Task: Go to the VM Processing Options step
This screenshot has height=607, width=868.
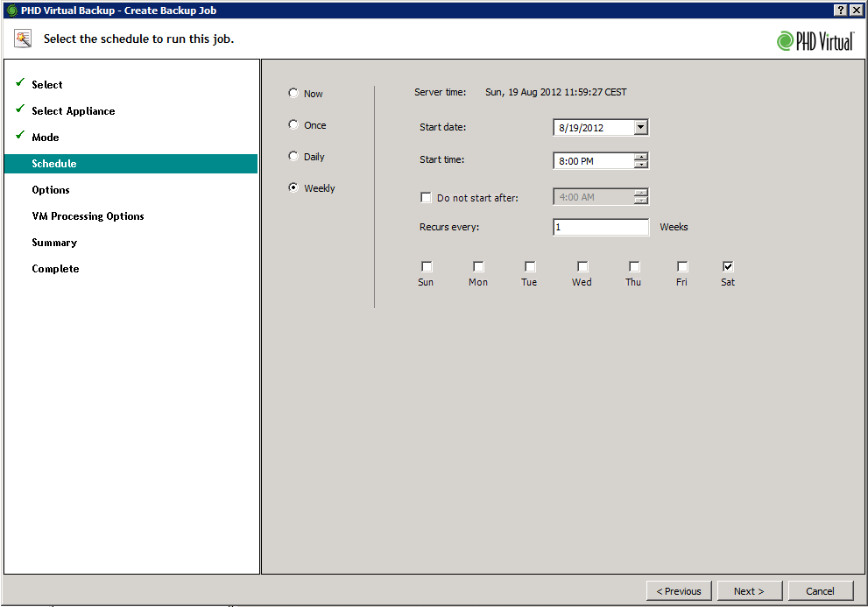Action: [88, 216]
